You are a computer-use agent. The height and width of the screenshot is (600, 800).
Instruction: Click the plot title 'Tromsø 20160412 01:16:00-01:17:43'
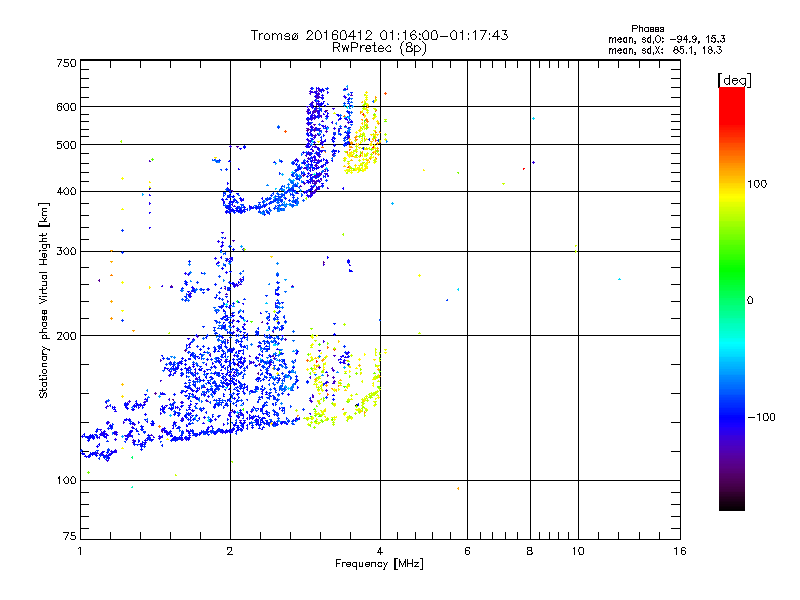pos(379,35)
